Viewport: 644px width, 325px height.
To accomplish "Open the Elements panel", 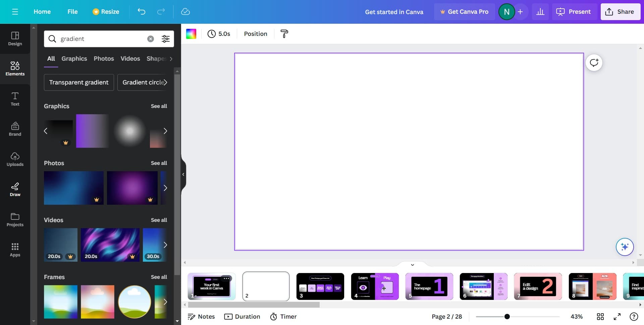I will pos(15,69).
